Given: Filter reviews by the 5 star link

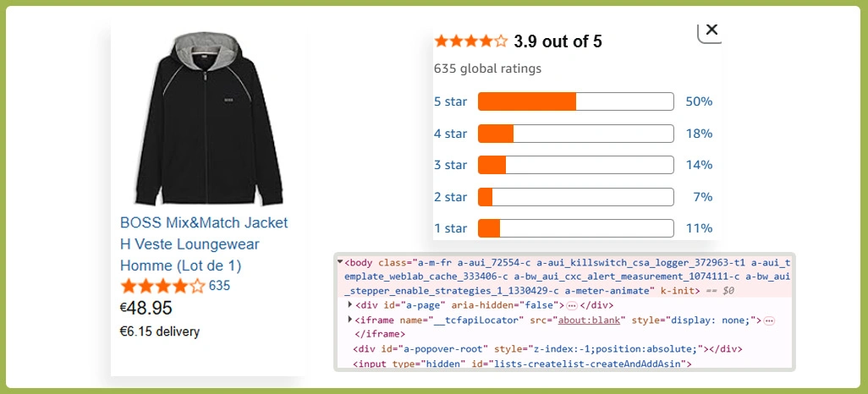Looking at the screenshot, I should (x=450, y=102).
